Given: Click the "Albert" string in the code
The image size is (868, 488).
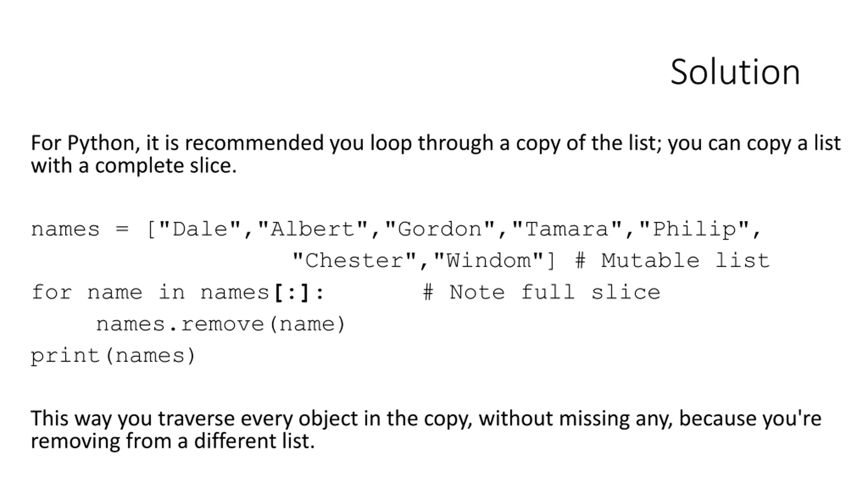Looking at the screenshot, I should click(313, 230).
